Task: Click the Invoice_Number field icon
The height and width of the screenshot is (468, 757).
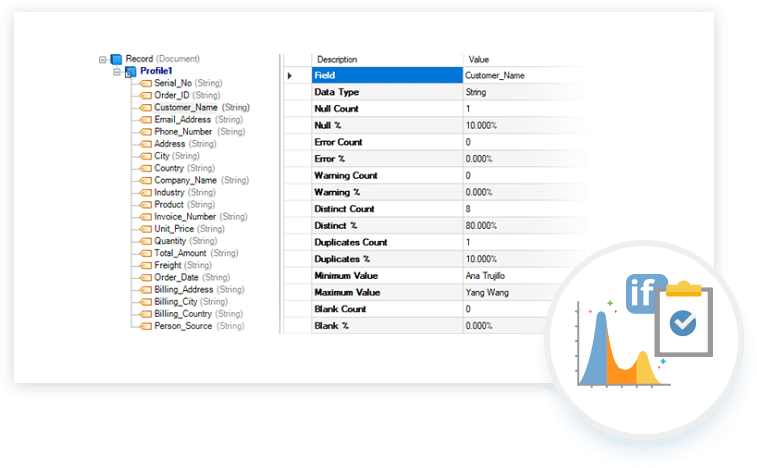Action: click(x=145, y=216)
